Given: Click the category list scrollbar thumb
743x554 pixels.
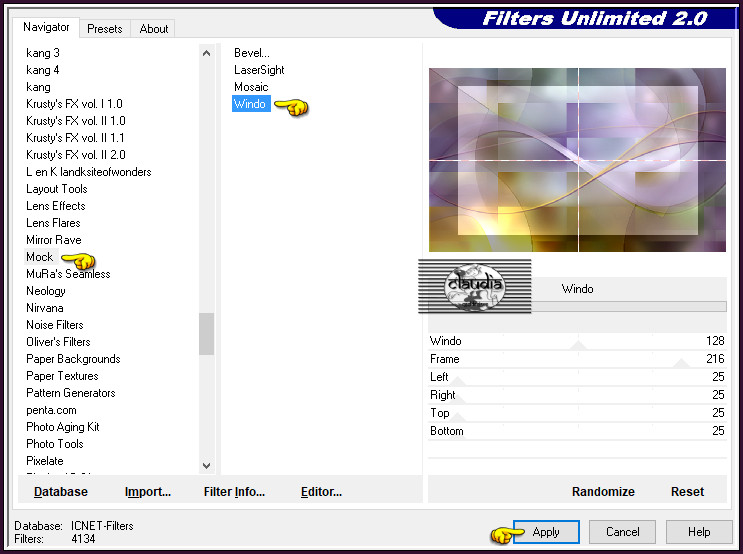Looking at the screenshot, I should (206, 334).
